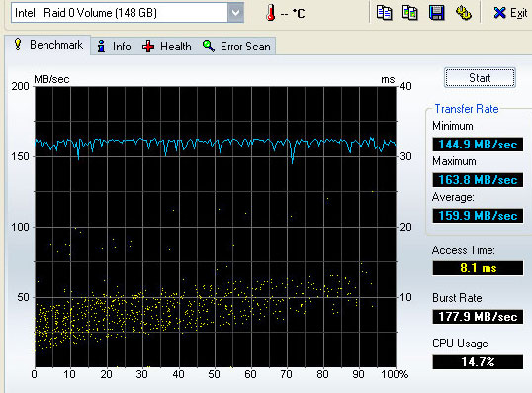Click the red thermometer temperature icon
Screen dimensions: 532x393
270,13
